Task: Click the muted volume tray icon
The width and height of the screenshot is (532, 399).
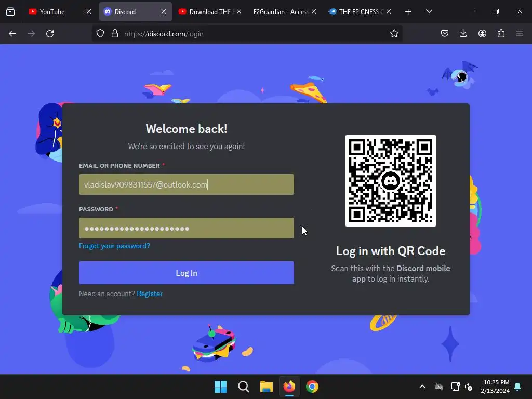Action: coord(469,387)
